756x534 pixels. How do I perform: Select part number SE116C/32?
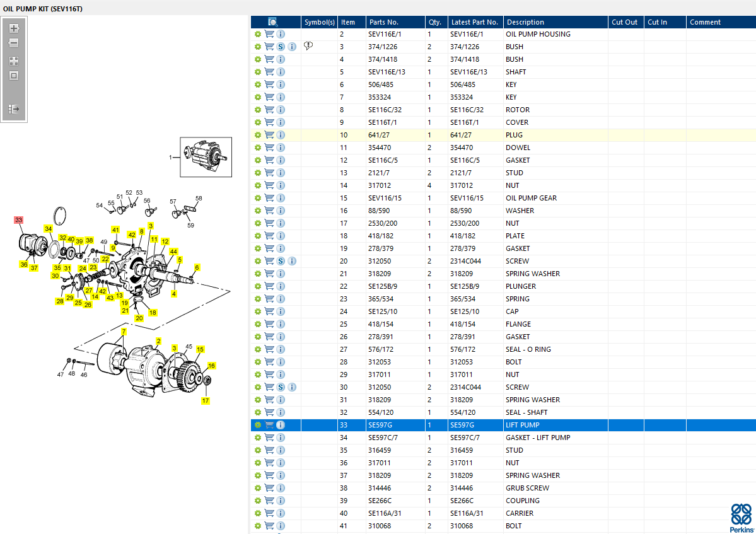(385, 110)
